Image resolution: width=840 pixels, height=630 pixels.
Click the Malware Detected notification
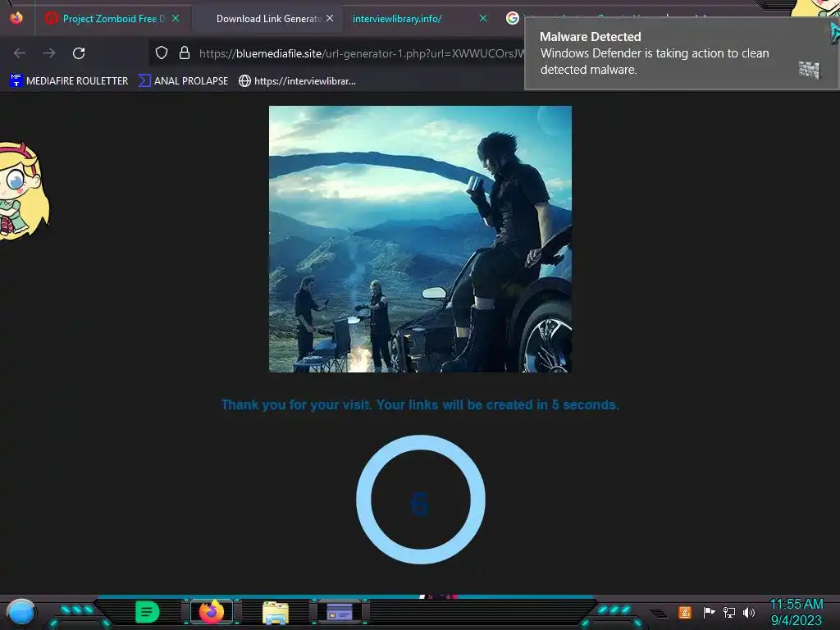[680, 53]
